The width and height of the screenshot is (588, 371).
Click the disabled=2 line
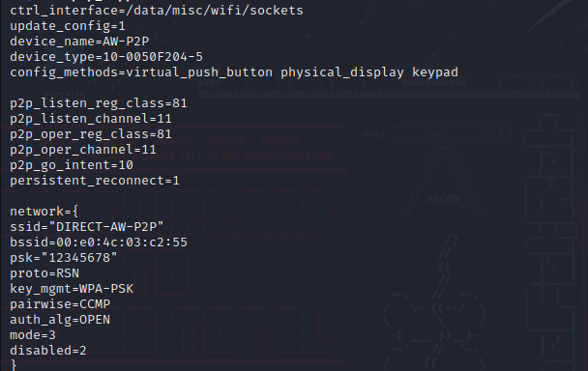(x=48, y=351)
